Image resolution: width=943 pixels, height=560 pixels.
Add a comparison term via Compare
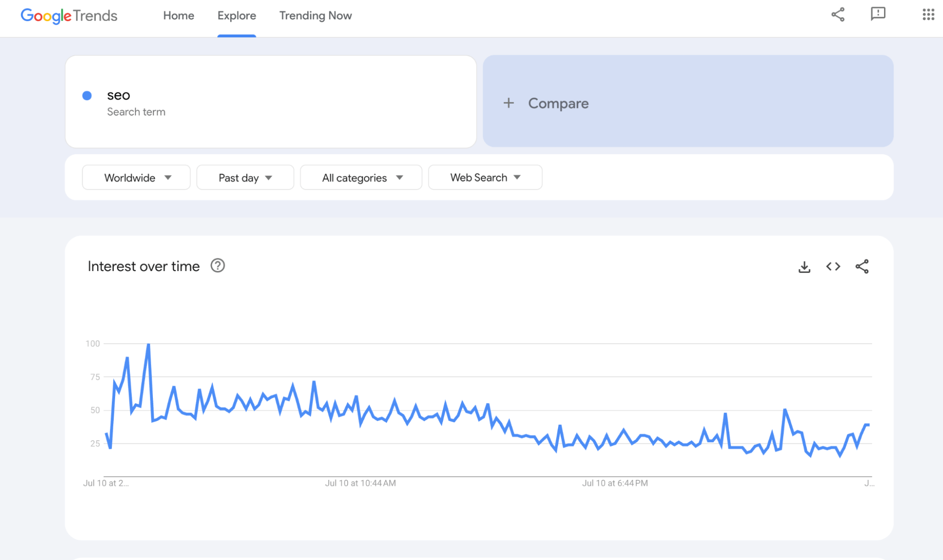688,101
